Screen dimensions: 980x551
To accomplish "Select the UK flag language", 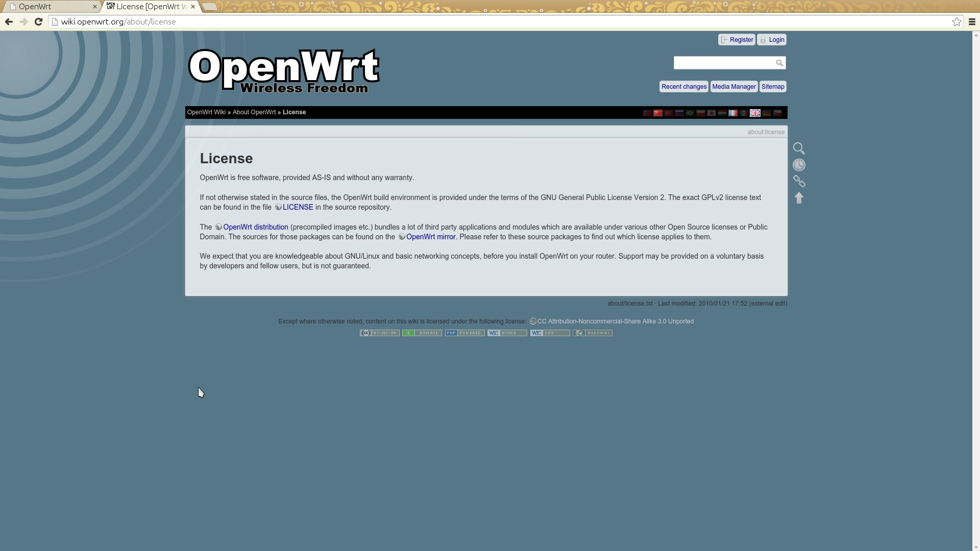I will [x=755, y=113].
